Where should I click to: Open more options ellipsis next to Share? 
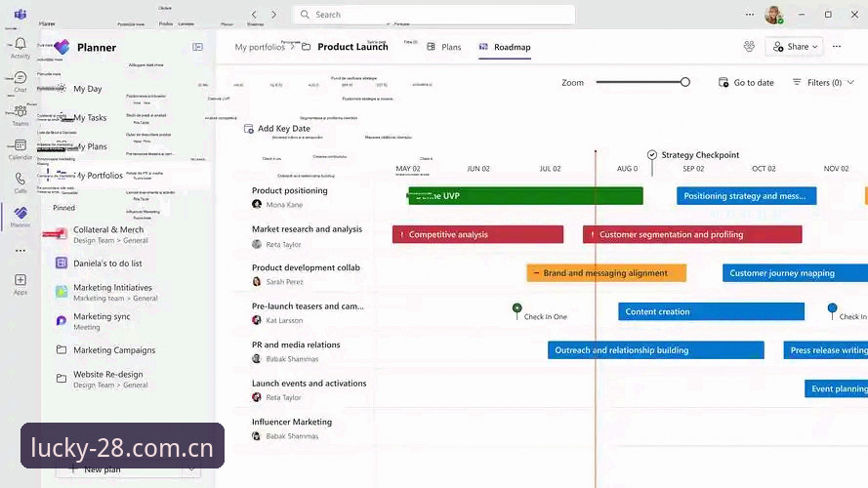(837, 47)
